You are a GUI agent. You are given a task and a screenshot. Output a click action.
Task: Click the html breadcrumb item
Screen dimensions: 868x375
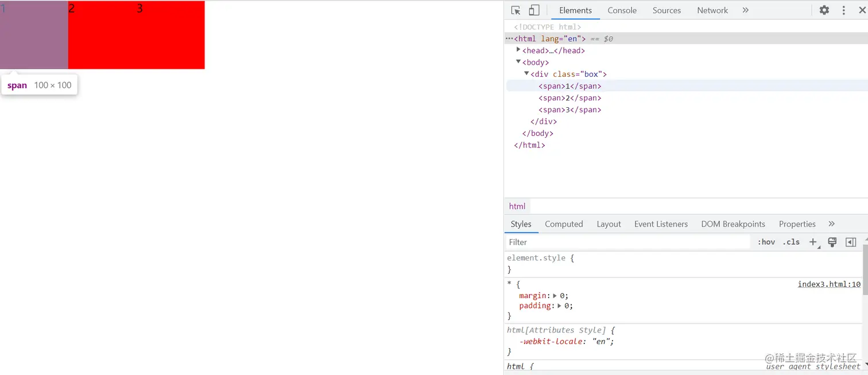pyautogui.click(x=517, y=206)
